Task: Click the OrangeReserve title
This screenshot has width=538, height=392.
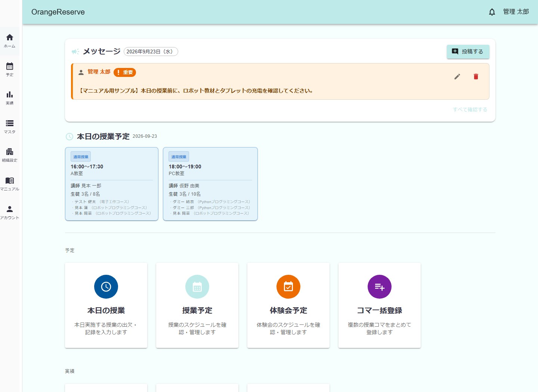Action: point(58,12)
